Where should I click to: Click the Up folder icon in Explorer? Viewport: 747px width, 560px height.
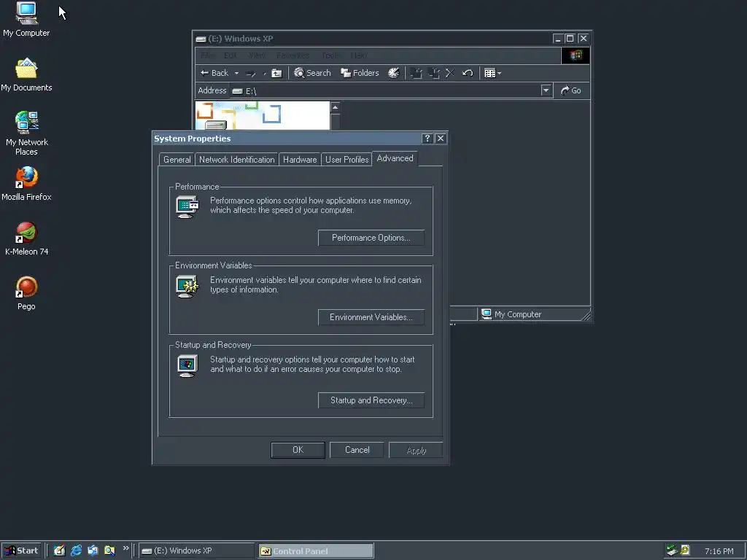point(276,74)
